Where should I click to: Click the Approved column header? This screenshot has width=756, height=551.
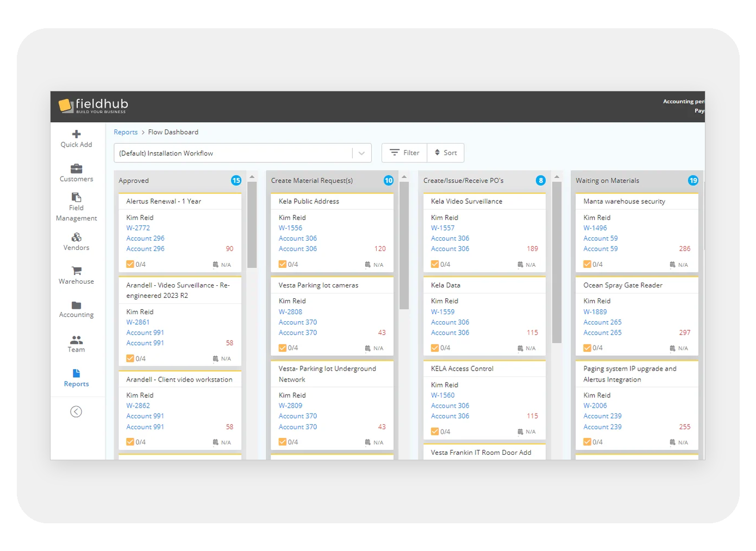tap(134, 181)
